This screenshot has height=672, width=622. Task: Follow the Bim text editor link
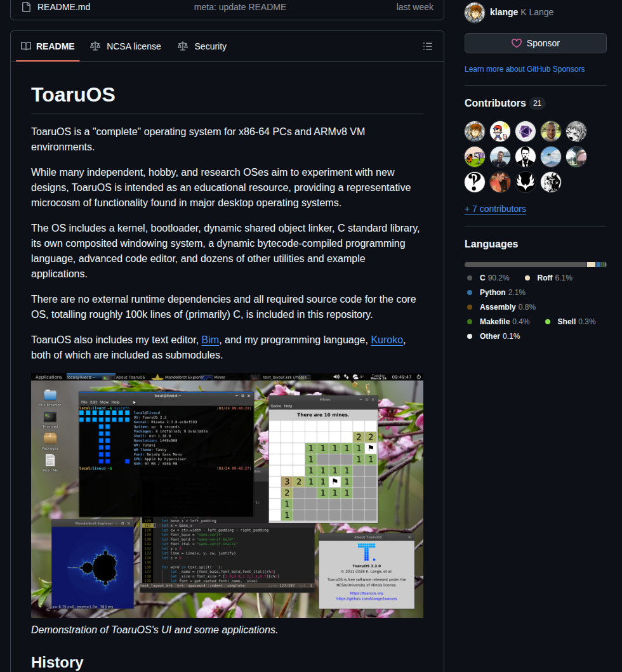coord(210,340)
